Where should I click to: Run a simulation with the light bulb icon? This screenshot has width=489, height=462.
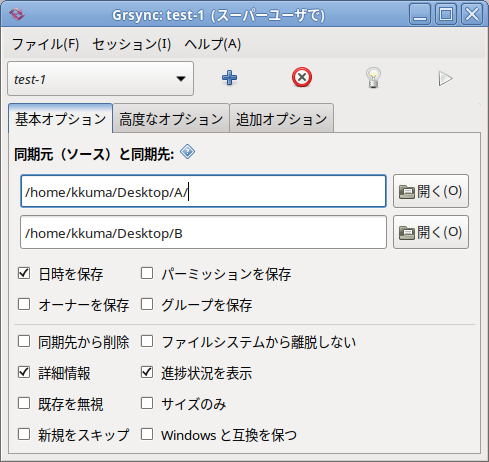tap(373, 78)
